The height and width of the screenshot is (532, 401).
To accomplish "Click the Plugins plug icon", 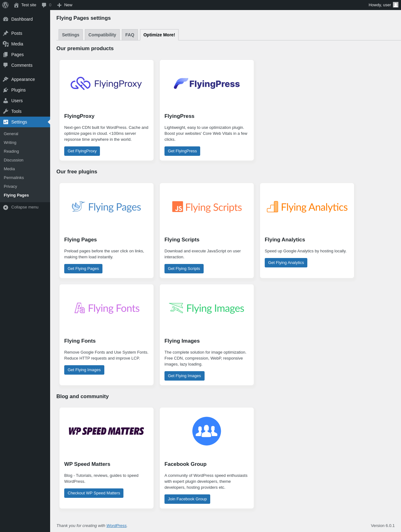I will (6, 90).
